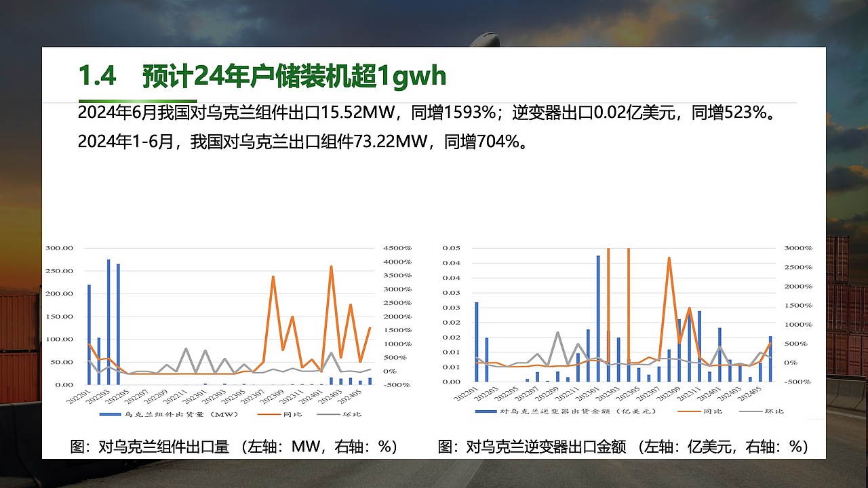Open the right chart's 3000% axis label
Screen dimensions: 868x488
(x=798, y=248)
